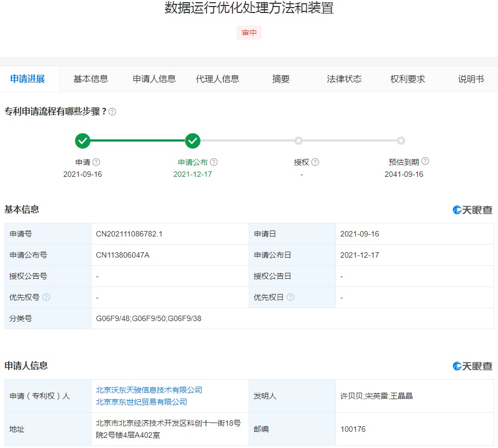Click the green checkmark for 申请公布 step
This screenshot has height=448, width=498.
pos(192,140)
